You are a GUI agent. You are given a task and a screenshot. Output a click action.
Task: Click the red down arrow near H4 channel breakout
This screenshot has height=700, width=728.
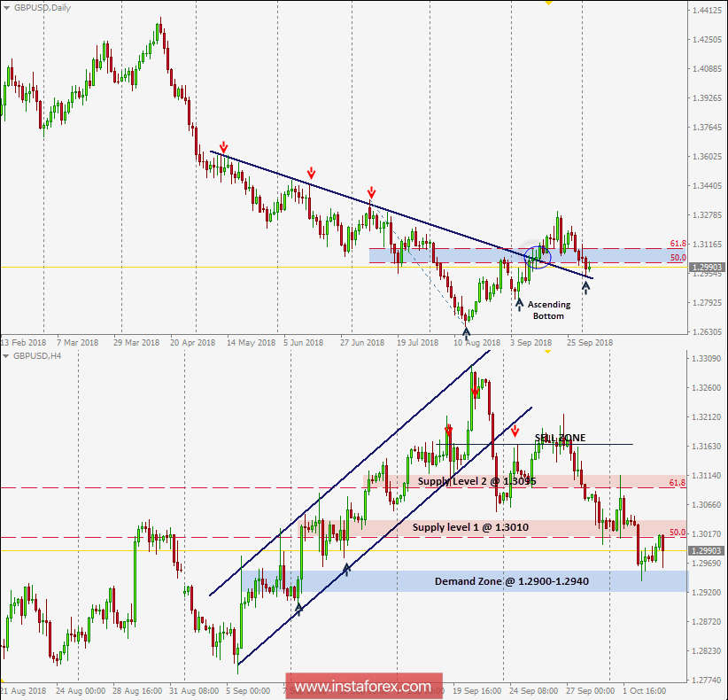tap(515, 432)
